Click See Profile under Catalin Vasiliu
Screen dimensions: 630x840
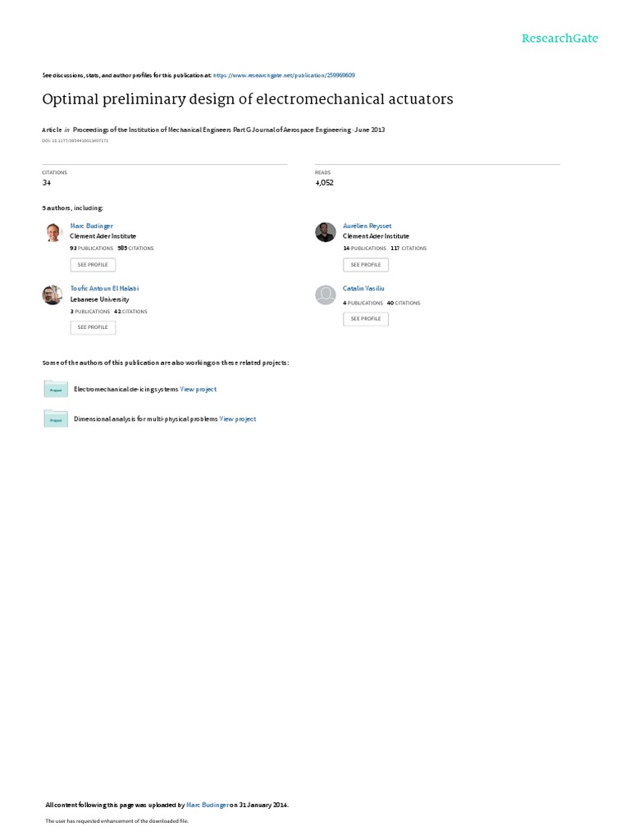pyautogui.click(x=366, y=319)
